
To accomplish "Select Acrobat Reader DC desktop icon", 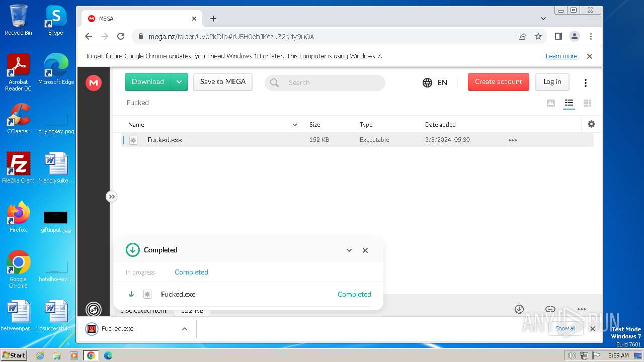I will click(18, 72).
